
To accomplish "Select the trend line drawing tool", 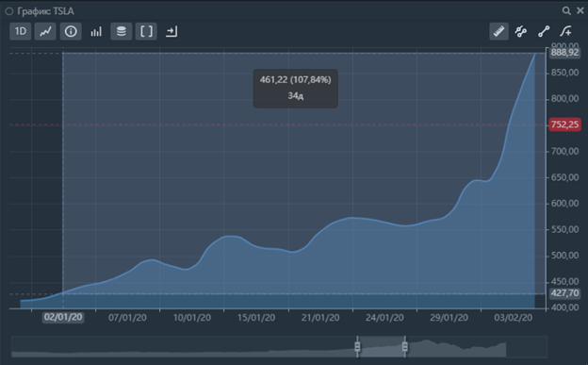I will click(544, 31).
